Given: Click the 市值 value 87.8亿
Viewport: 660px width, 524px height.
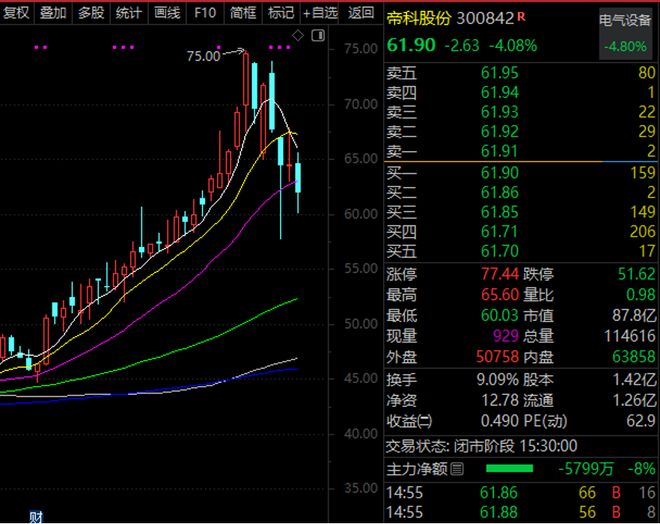Looking at the screenshot, I should pyautogui.click(x=634, y=315).
